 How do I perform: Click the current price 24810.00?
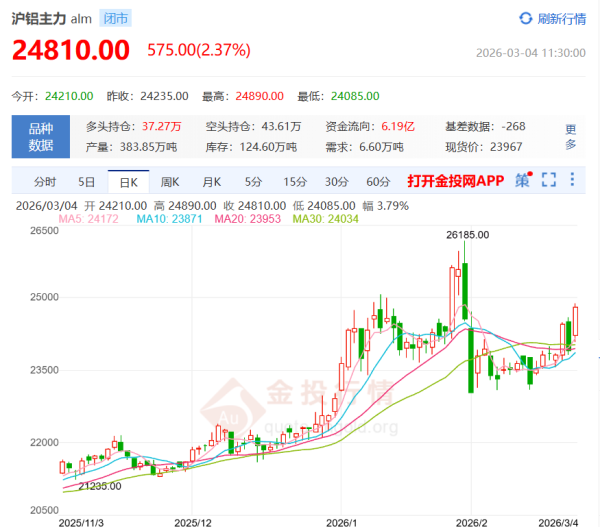71,50
